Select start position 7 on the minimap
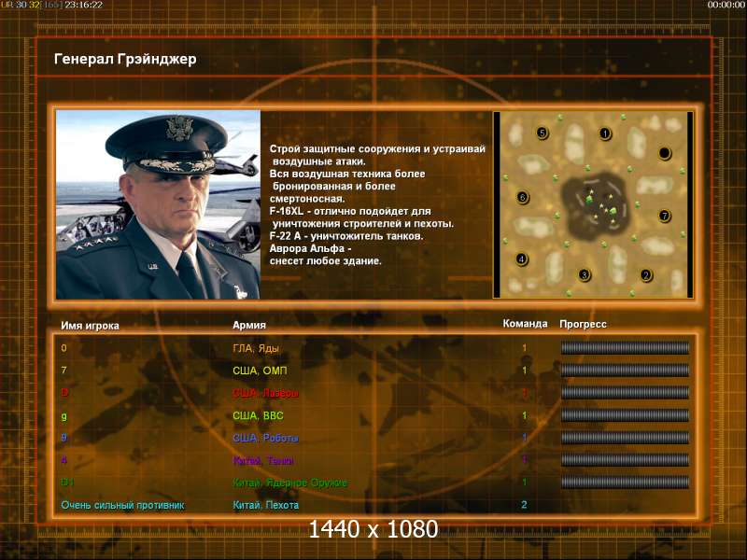Screen dimensions: 747x560 tap(665, 216)
